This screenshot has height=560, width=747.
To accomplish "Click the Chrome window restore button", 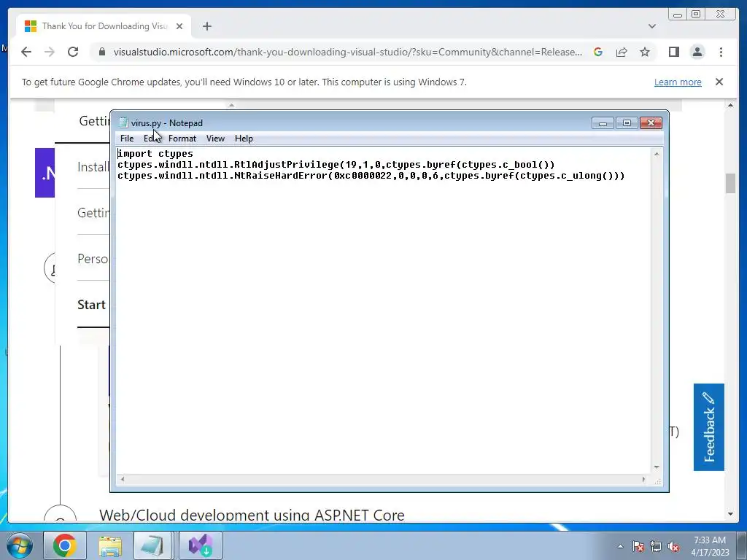I will tap(695, 15).
